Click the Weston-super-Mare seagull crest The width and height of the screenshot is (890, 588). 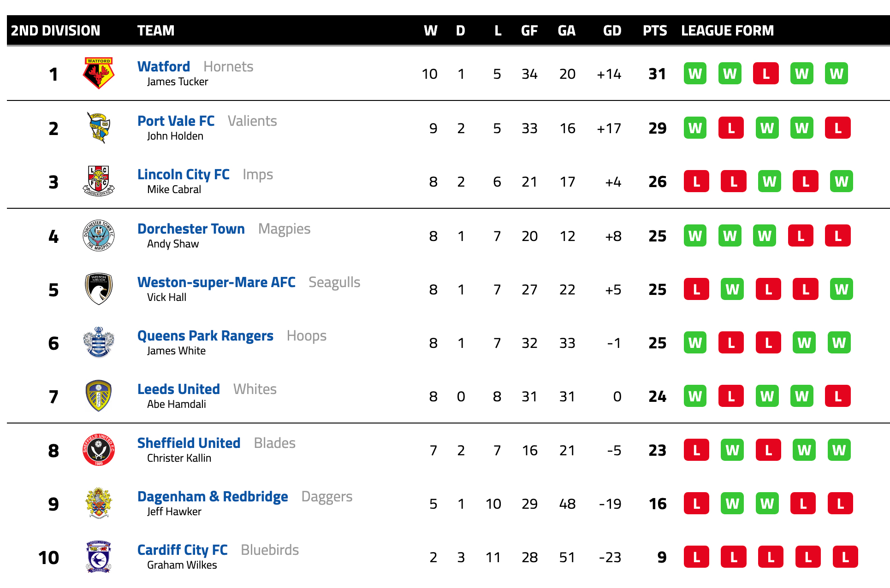pyautogui.click(x=99, y=289)
